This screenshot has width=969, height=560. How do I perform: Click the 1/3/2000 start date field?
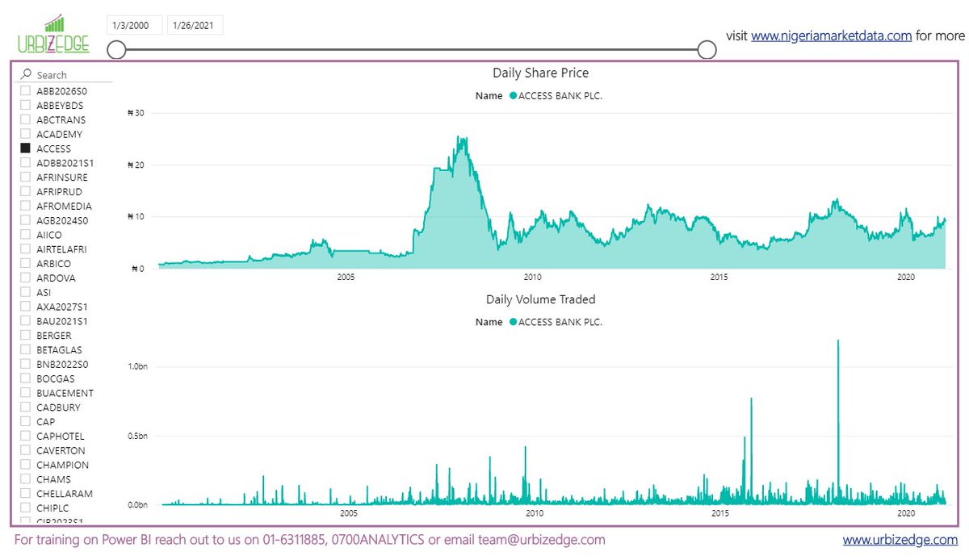tap(134, 25)
